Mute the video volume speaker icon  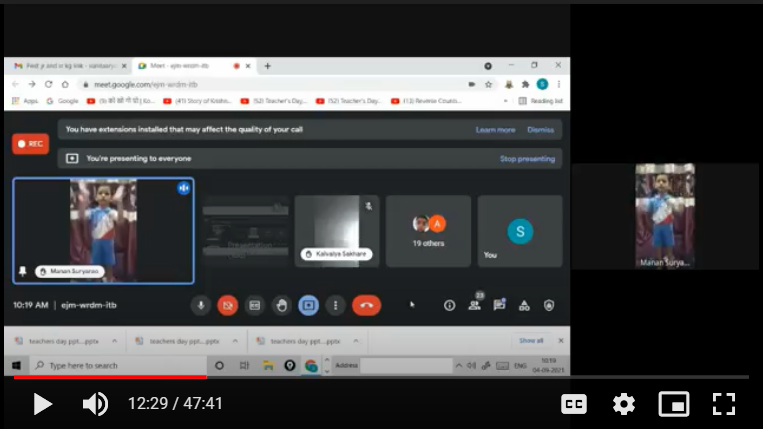pyautogui.click(x=95, y=404)
